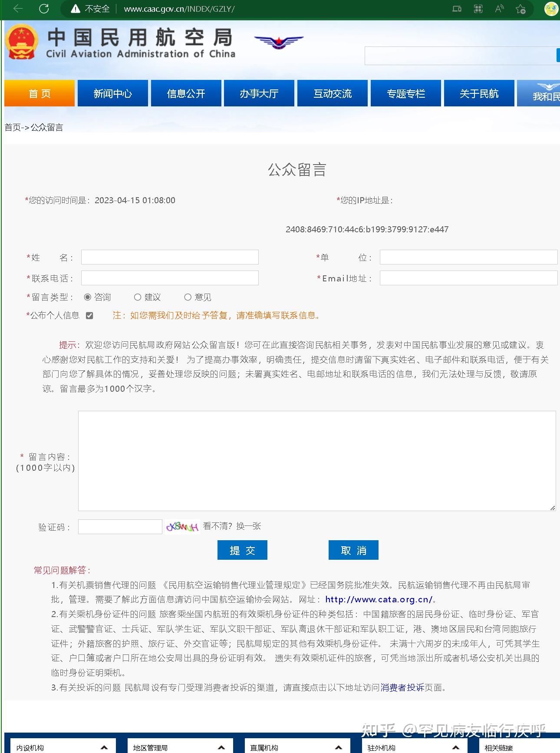Open the not-secure warning icon
Screen dimensions: 560x753
coord(76,9)
